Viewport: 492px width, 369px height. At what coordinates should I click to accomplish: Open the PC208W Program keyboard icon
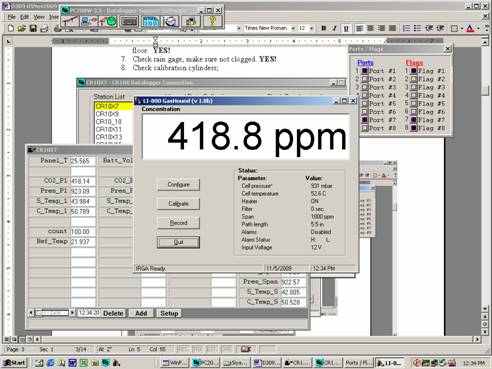pyautogui.click(x=129, y=21)
